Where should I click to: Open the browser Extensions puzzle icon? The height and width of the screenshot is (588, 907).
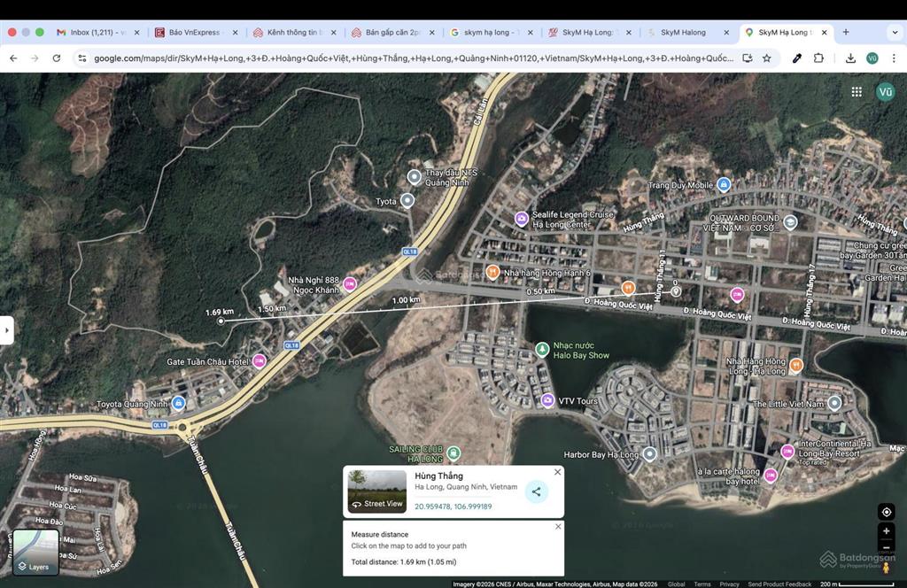coord(818,58)
